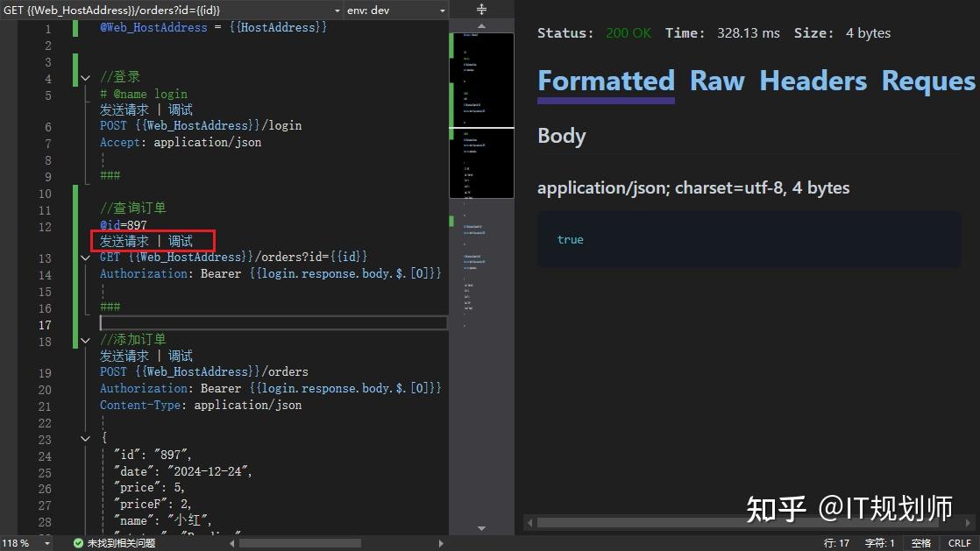The image size is (980, 551).
Task: Switch to the Raw tab
Action: pyautogui.click(x=716, y=81)
